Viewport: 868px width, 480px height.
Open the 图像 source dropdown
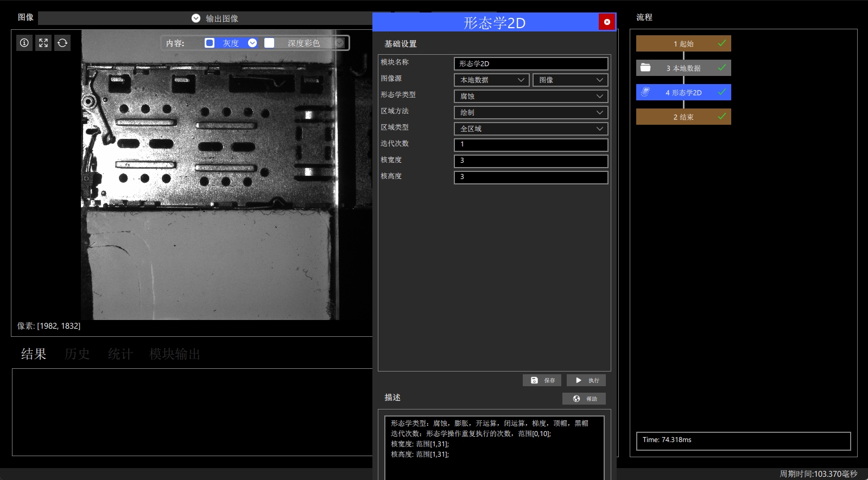[x=570, y=80]
